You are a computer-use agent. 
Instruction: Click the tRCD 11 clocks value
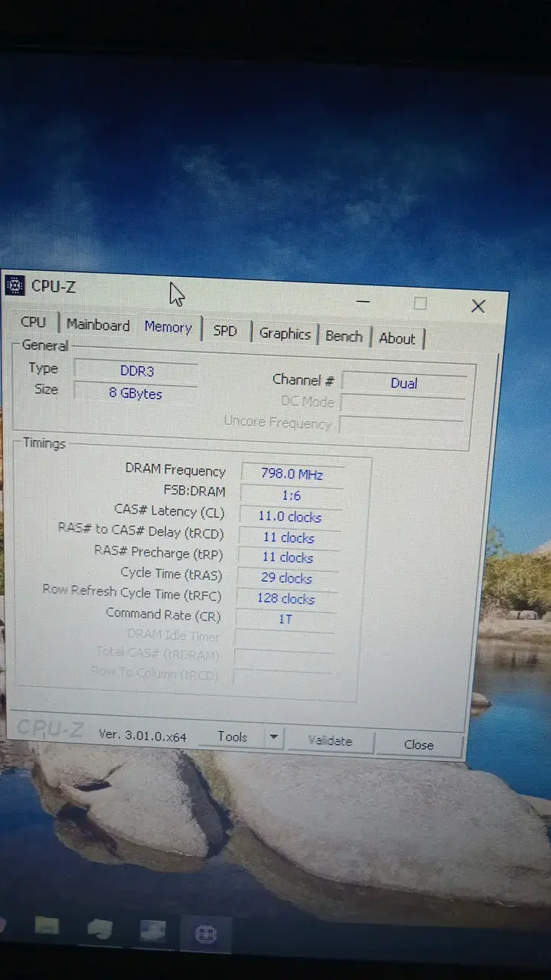pos(289,537)
